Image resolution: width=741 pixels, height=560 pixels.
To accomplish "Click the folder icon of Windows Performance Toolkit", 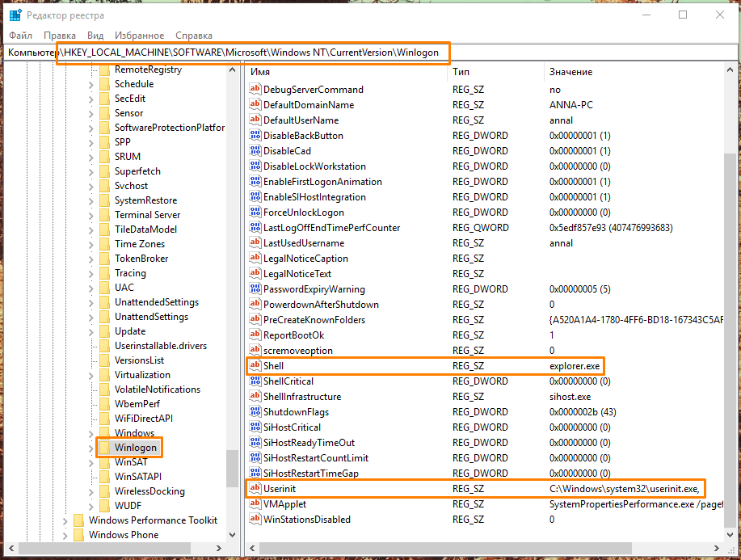I will (x=79, y=520).
